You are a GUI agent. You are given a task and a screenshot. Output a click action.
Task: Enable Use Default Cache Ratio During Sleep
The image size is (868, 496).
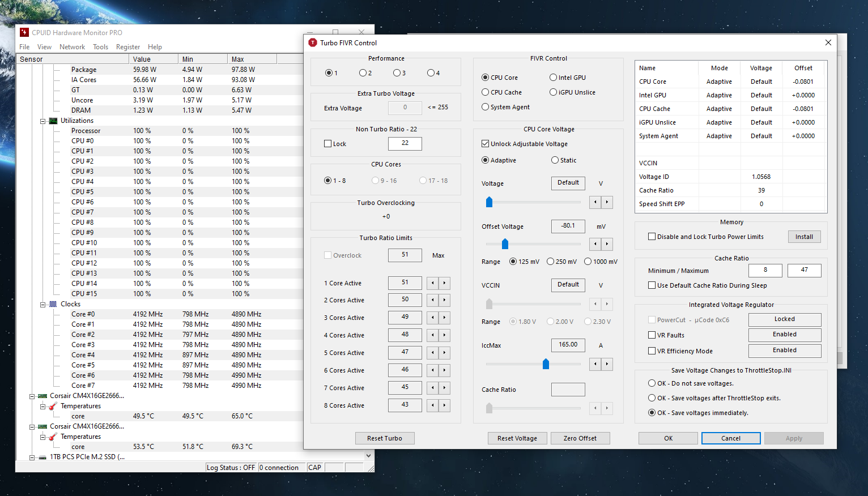[x=652, y=285]
